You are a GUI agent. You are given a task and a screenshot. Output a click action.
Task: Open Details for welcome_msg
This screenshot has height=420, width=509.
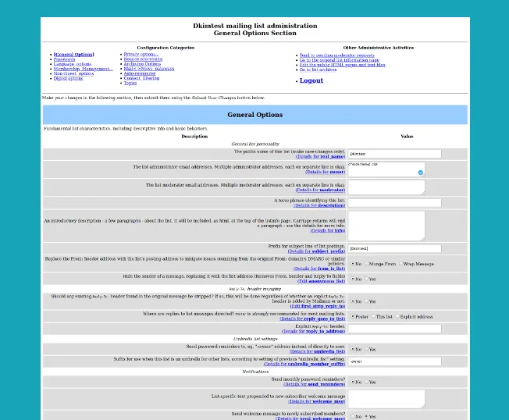point(316,401)
